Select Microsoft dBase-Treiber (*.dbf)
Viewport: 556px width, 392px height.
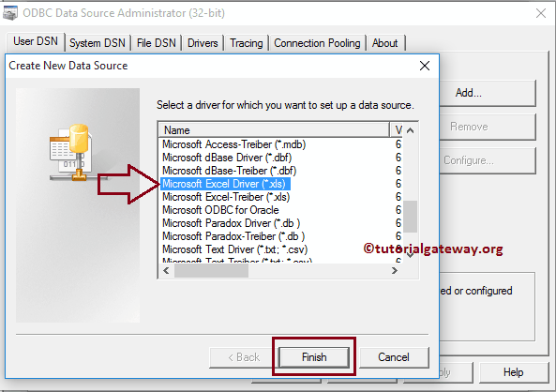coord(229,171)
